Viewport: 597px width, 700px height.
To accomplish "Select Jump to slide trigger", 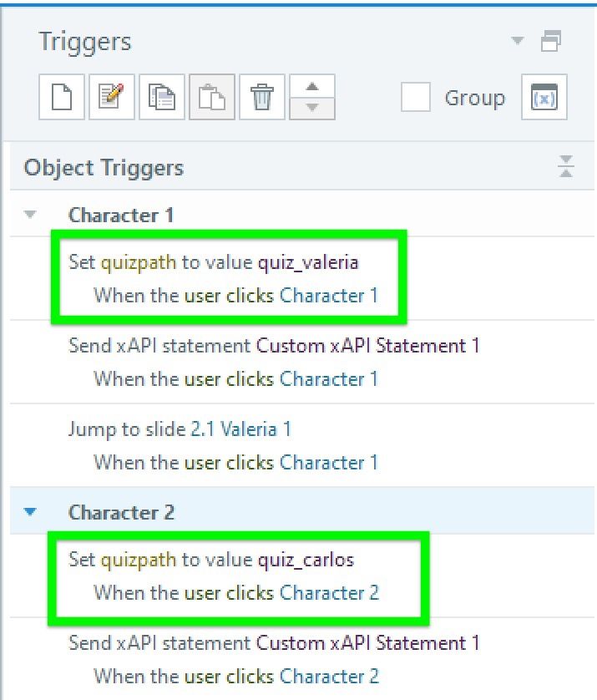I will (125, 429).
